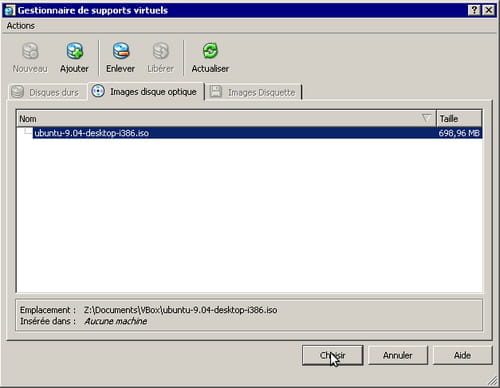Click the 698,96 MB size cell

pyautogui.click(x=459, y=133)
